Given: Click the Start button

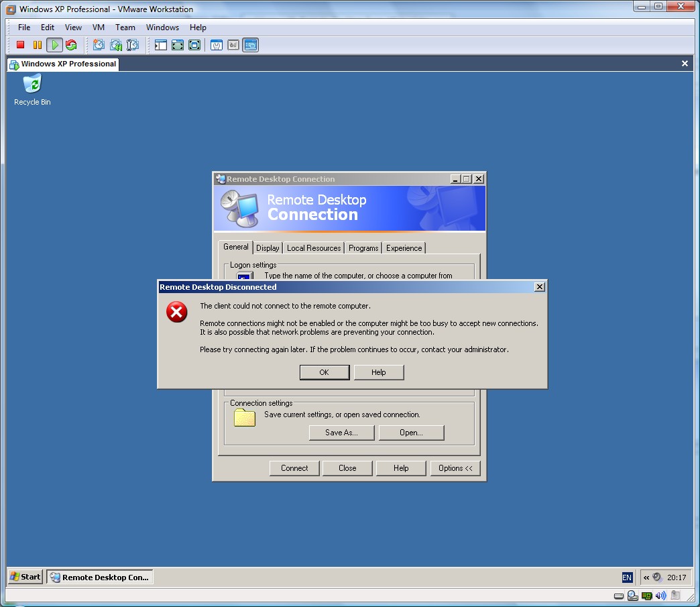Looking at the screenshot, I should pos(25,577).
